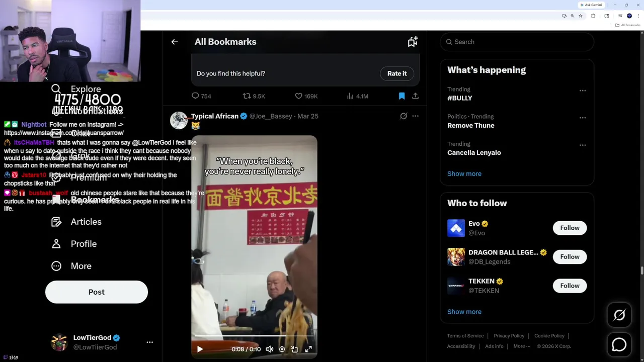Click Ask Gemini button

pyautogui.click(x=591, y=5)
